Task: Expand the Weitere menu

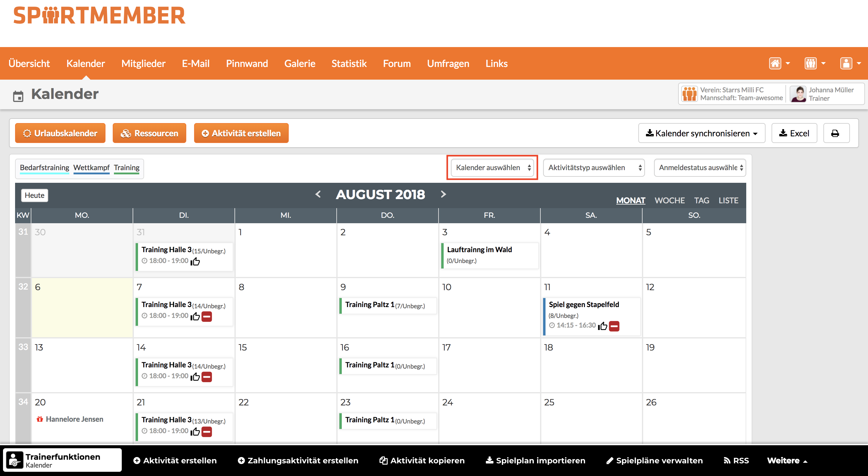Action: point(787,461)
